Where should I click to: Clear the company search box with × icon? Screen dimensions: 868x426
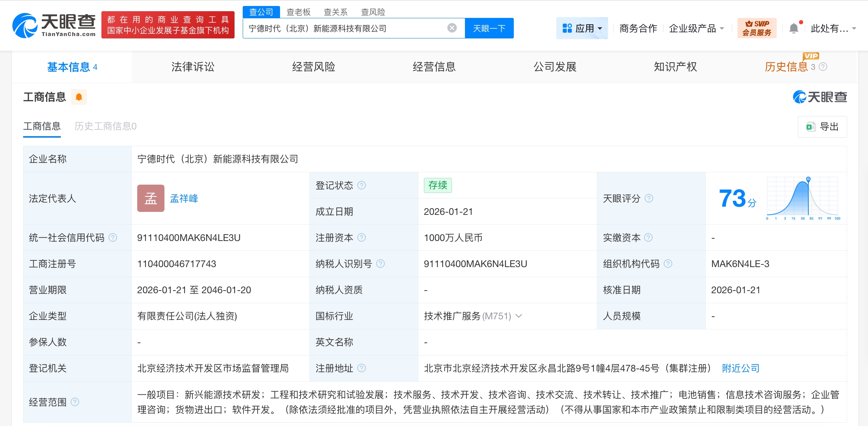pos(452,27)
